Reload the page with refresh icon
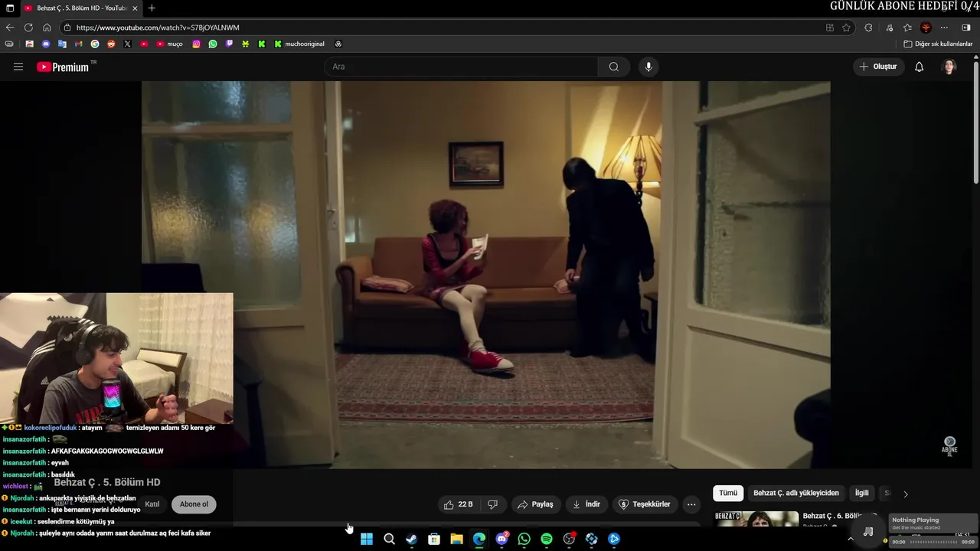Image resolution: width=980 pixels, height=551 pixels. coord(28,28)
